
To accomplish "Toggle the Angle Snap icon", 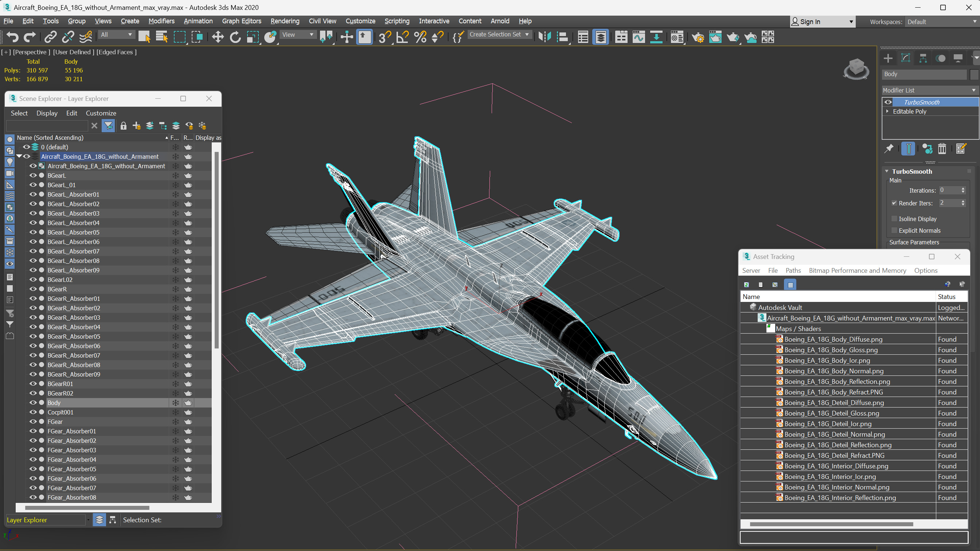I will point(402,37).
